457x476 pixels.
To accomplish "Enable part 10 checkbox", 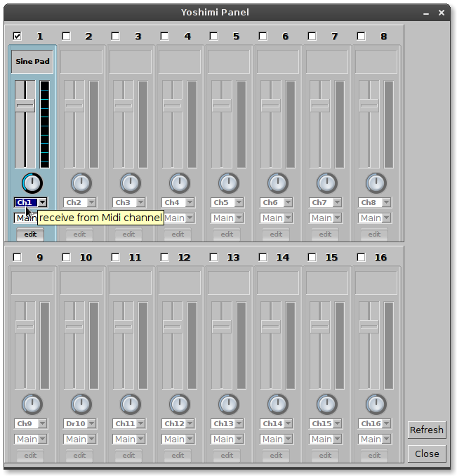I will (x=67, y=258).
